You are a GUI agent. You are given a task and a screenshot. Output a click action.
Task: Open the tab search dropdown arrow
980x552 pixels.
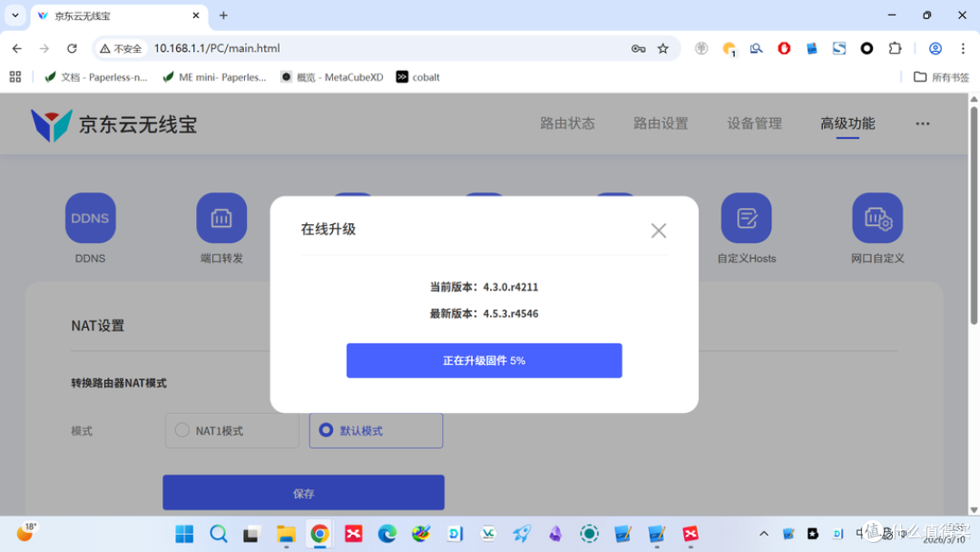coord(15,15)
